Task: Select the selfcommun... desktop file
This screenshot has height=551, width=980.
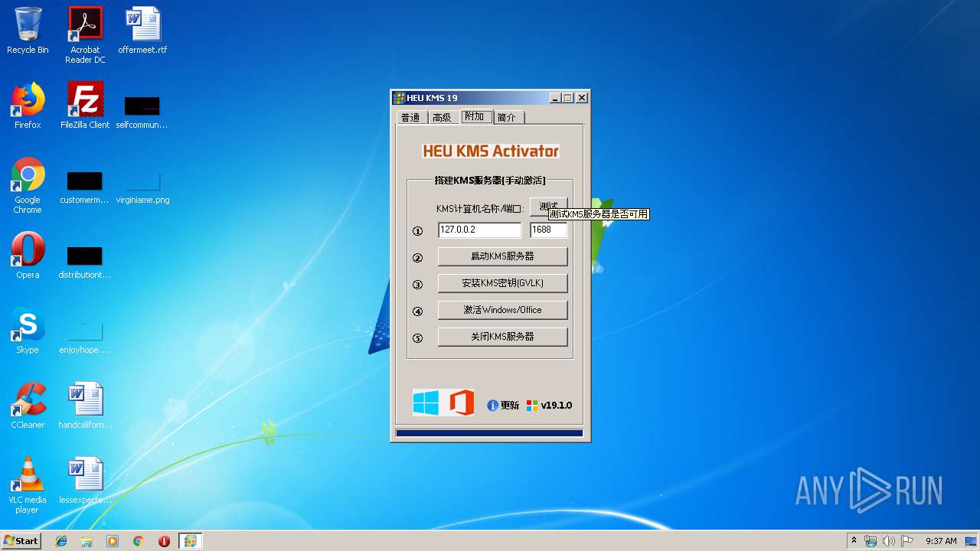Action: [x=142, y=111]
